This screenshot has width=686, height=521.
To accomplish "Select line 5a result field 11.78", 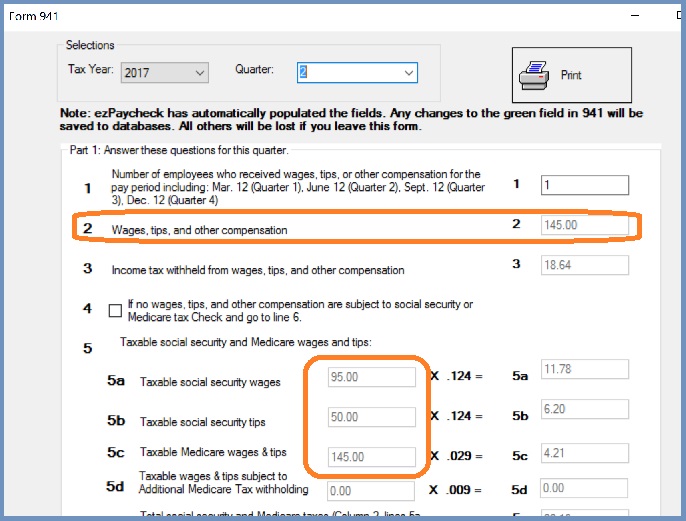I will click(x=584, y=371).
